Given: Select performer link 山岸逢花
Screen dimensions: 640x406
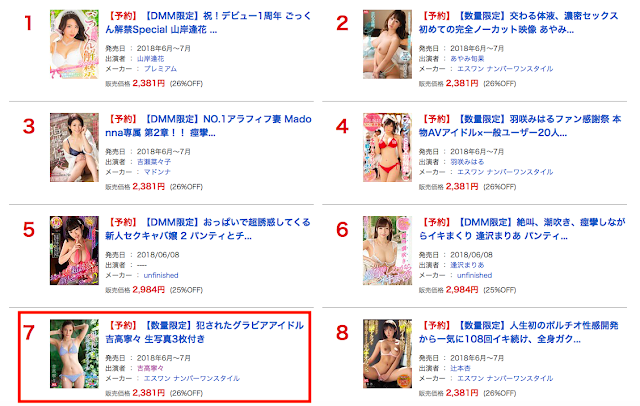Looking at the screenshot, I should click(150, 59).
